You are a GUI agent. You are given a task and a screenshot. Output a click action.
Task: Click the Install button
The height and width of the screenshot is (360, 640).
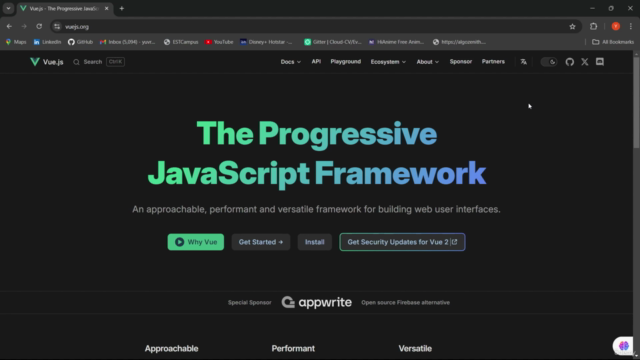[315, 242]
